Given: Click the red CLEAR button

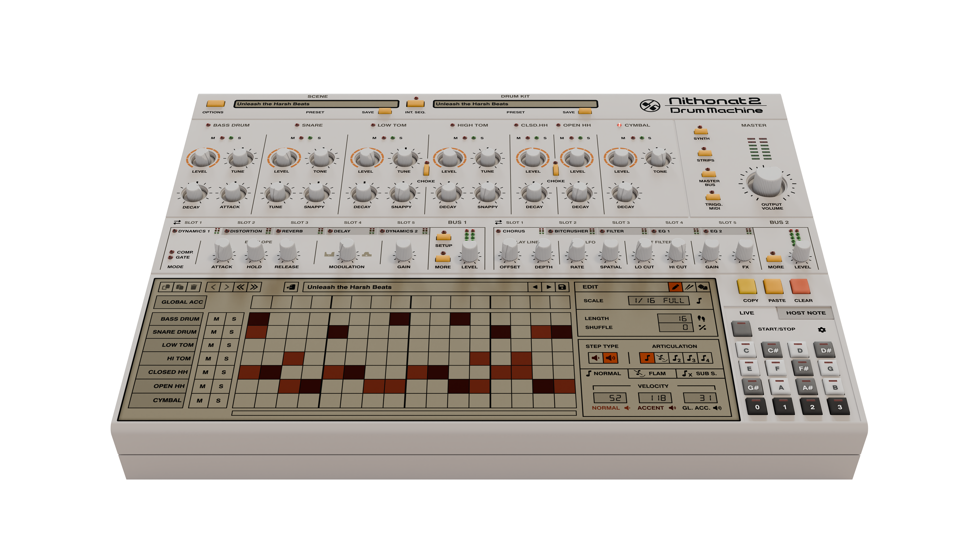Looking at the screenshot, I should coord(800,286).
